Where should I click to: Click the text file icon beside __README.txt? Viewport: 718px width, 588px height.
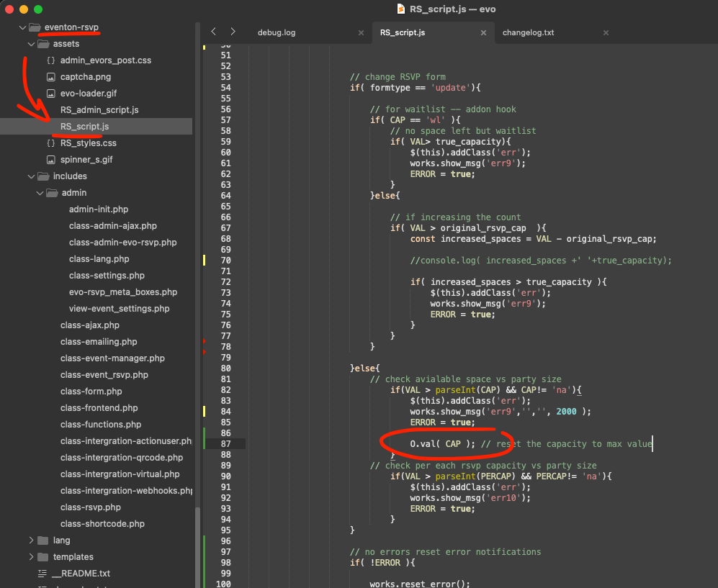click(x=42, y=574)
